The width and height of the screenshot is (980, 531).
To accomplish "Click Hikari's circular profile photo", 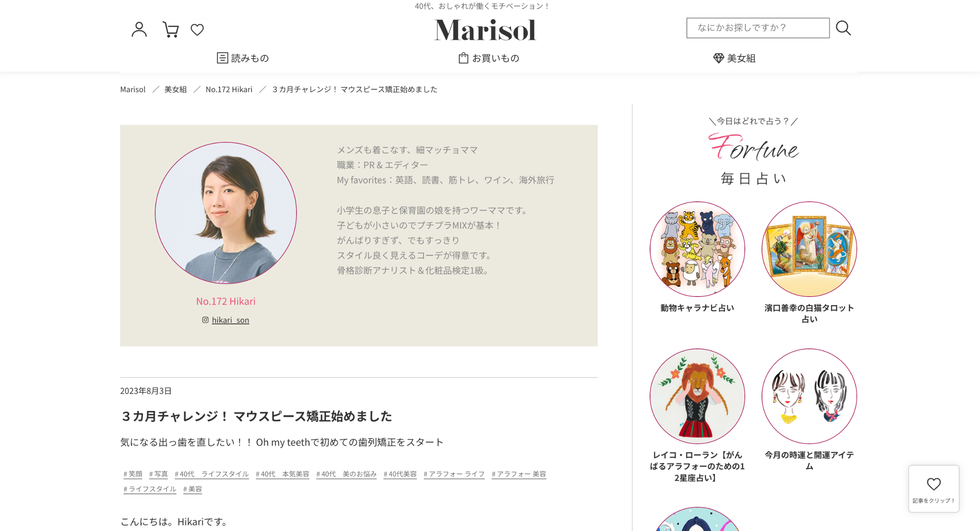I will pyautogui.click(x=226, y=213).
